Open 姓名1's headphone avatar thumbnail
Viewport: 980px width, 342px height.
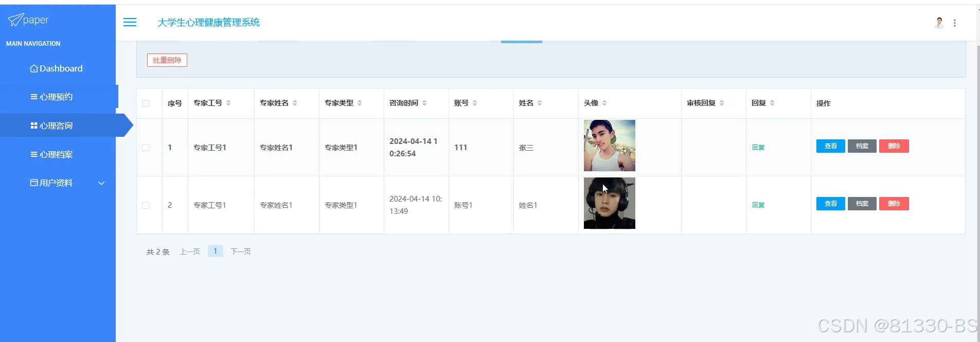610,203
